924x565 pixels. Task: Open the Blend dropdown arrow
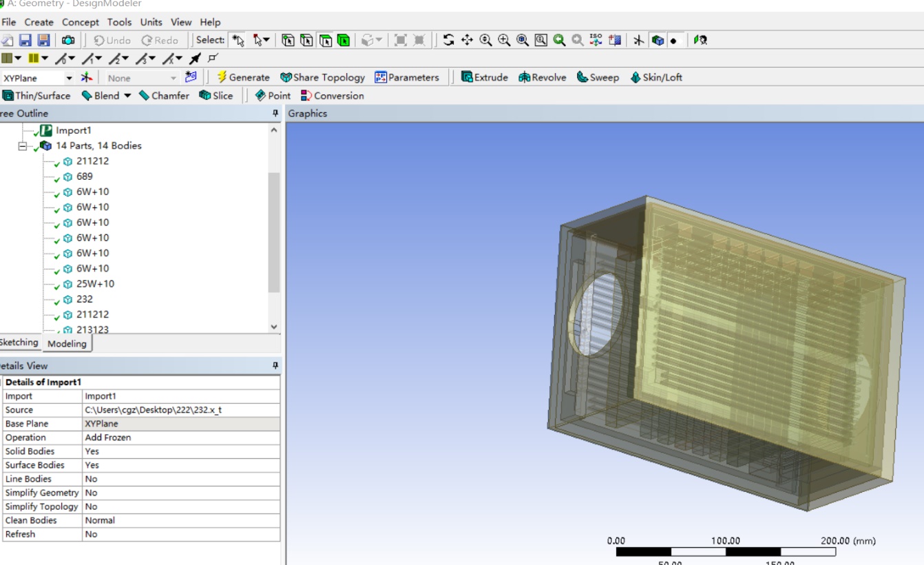tap(127, 96)
